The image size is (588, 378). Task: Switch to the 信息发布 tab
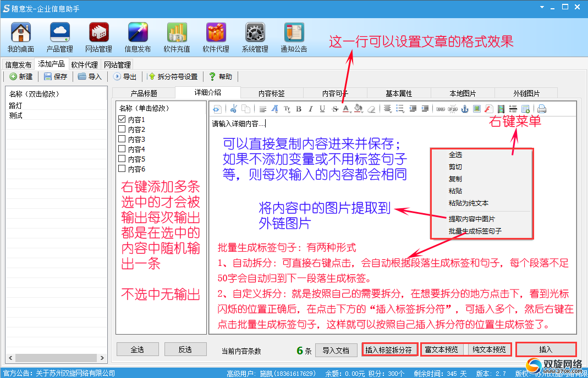[x=18, y=65]
